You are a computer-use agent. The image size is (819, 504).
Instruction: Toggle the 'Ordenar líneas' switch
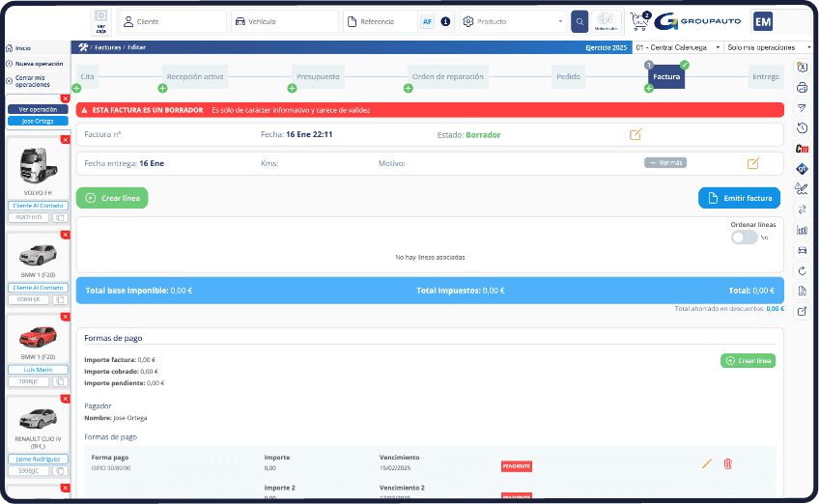tap(744, 238)
